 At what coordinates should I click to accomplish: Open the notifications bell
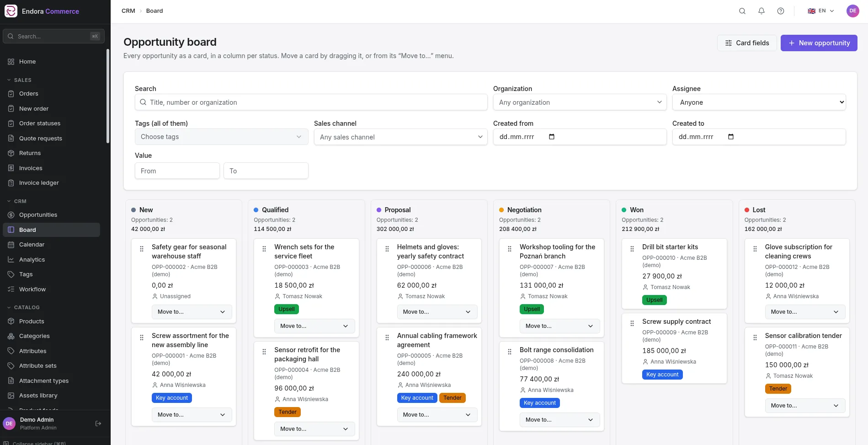[x=761, y=11]
